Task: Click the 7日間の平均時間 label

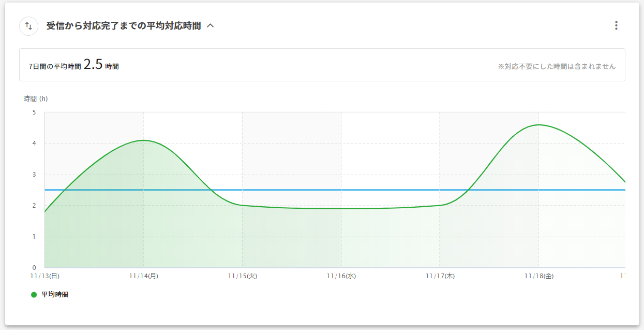Action: [x=55, y=66]
